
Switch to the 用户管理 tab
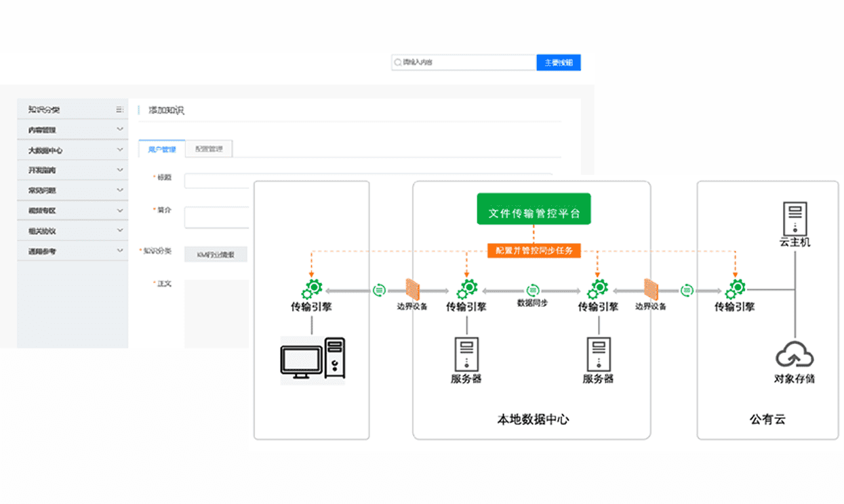pos(161,149)
